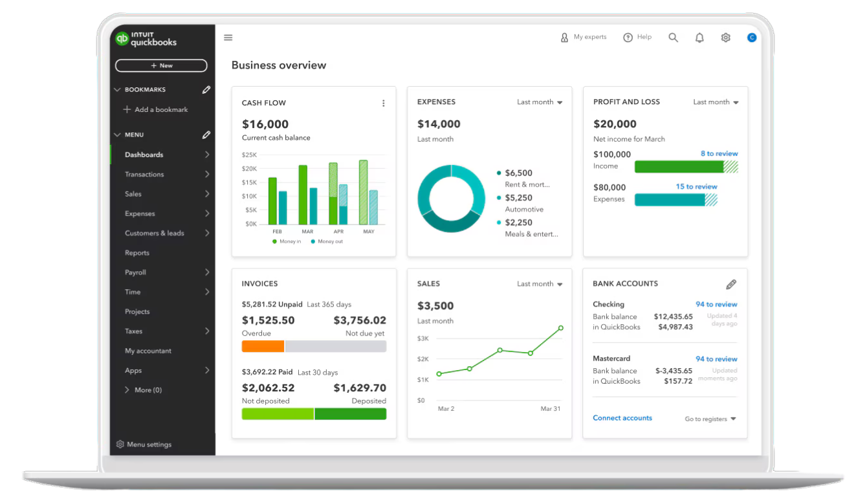Open Profit and Loss Last month dropdown
The width and height of the screenshot is (867, 504).
pyautogui.click(x=716, y=102)
